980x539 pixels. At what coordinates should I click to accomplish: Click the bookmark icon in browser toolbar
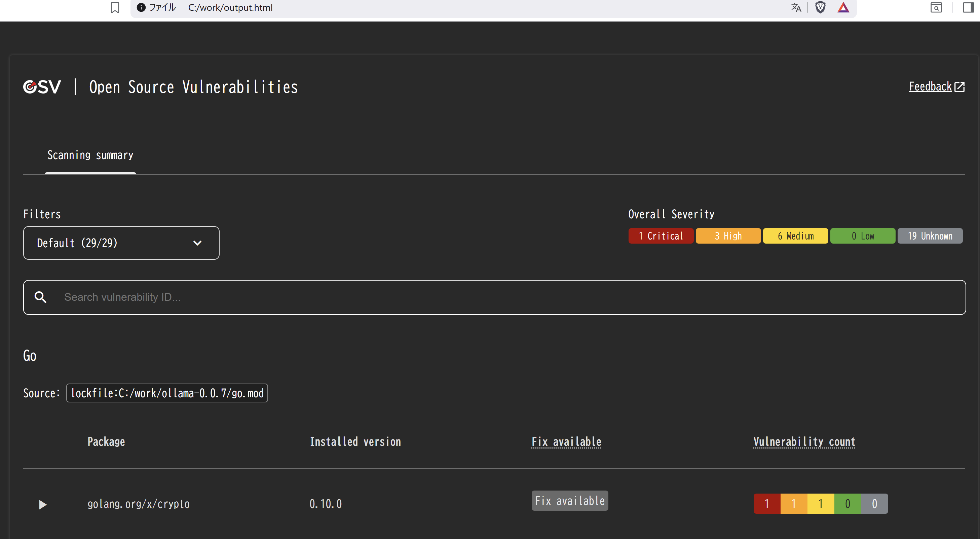click(x=115, y=8)
